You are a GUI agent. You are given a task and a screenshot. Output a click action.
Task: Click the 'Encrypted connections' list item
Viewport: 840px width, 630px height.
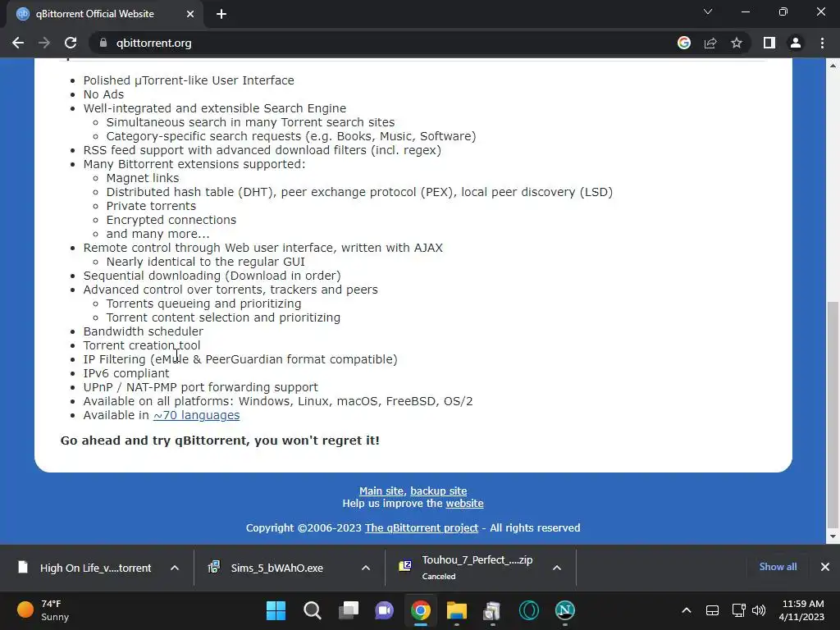tap(171, 220)
